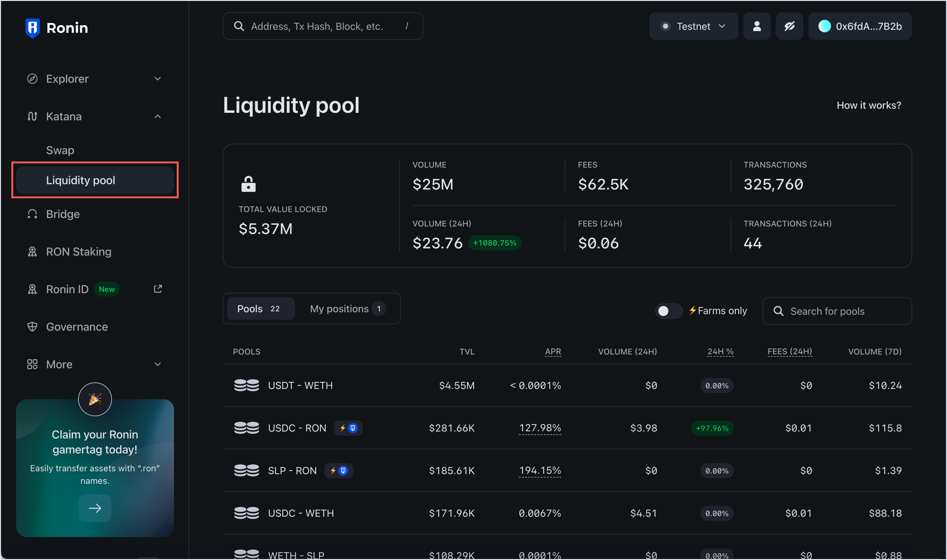Click the lock icon above Total Value Locked
Viewport: 947px width, 560px height.
[249, 184]
